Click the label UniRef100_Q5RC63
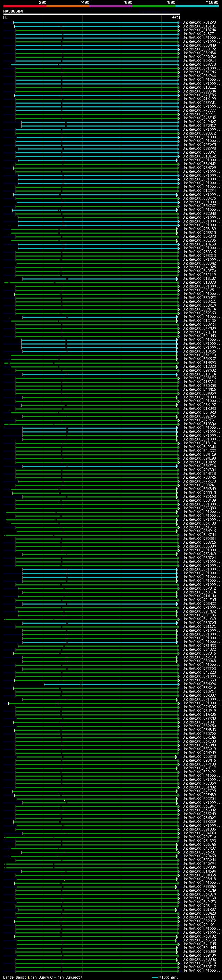222x980 pixels. click(199, 313)
